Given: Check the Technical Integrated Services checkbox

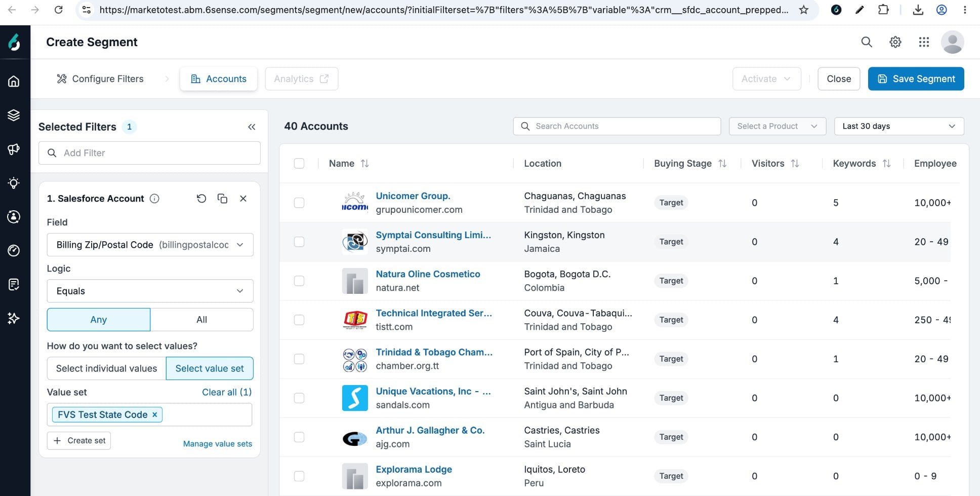Looking at the screenshot, I should tap(299, 320).
